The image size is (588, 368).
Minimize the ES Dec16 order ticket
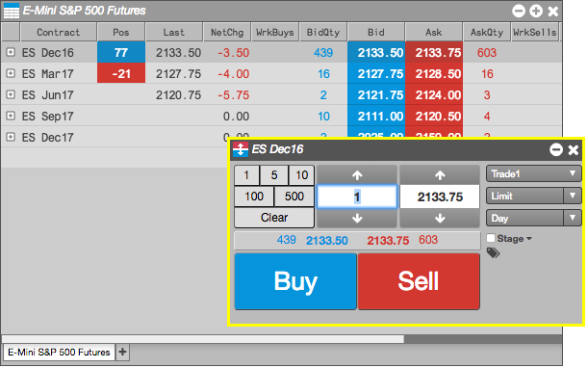pyautogui.click(x=556, y=150)
